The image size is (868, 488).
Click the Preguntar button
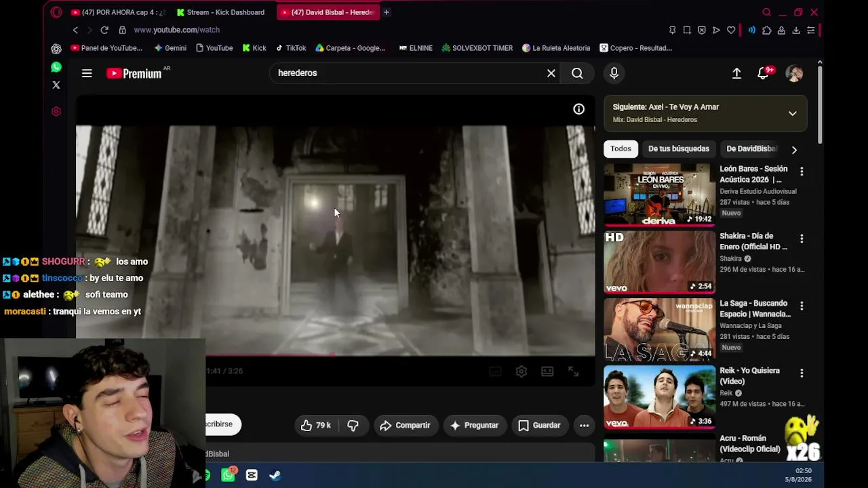click(x=475, y=425)
